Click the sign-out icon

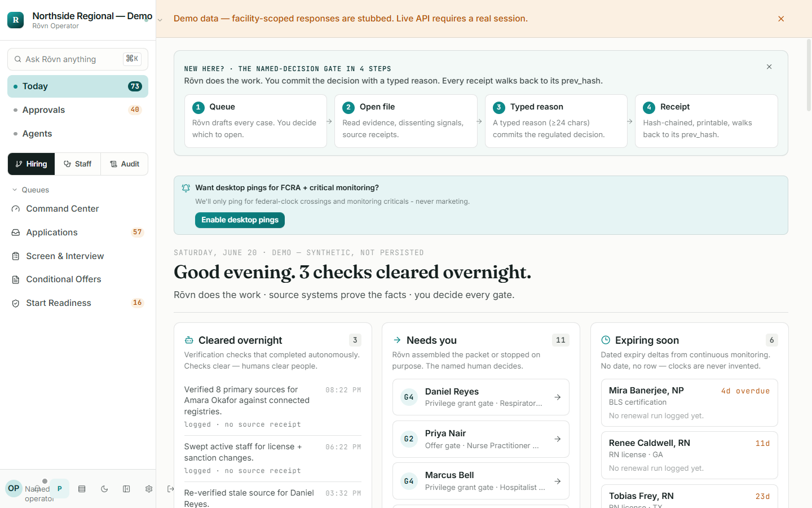coord(170,489)
